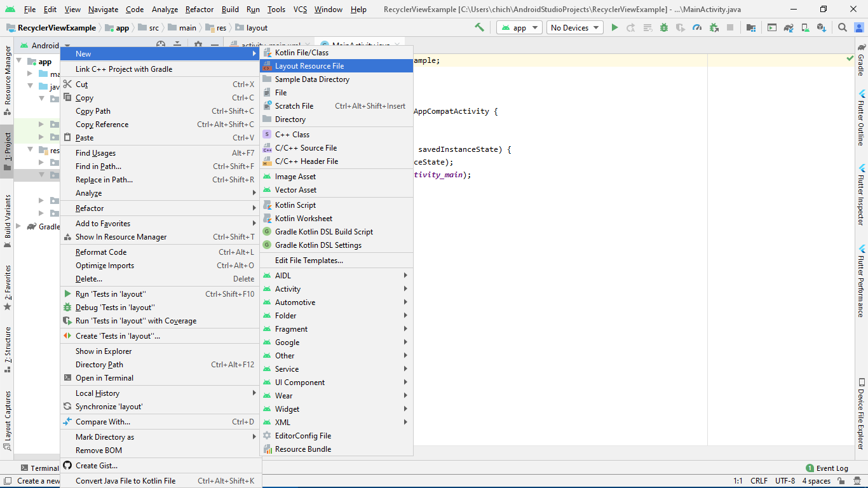Run the app using the green Run icon
The height and width of the screenshot is (488, 868).
tap(614, 27)
